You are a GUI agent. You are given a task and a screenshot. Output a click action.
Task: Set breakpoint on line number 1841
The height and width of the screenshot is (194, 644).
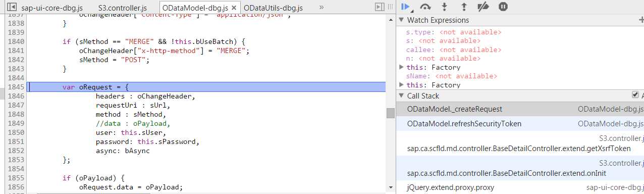(16, 51)
